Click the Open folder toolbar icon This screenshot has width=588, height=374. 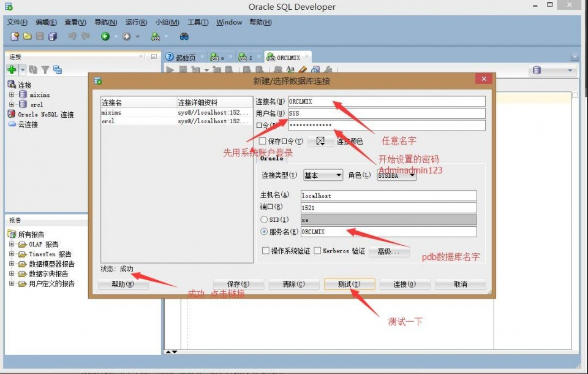point(28,36)
